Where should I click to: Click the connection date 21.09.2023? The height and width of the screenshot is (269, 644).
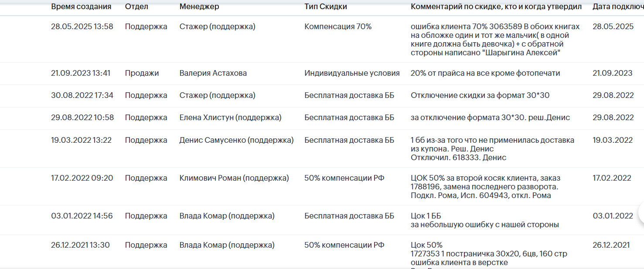pyautogui.click(x=613, y=73)
